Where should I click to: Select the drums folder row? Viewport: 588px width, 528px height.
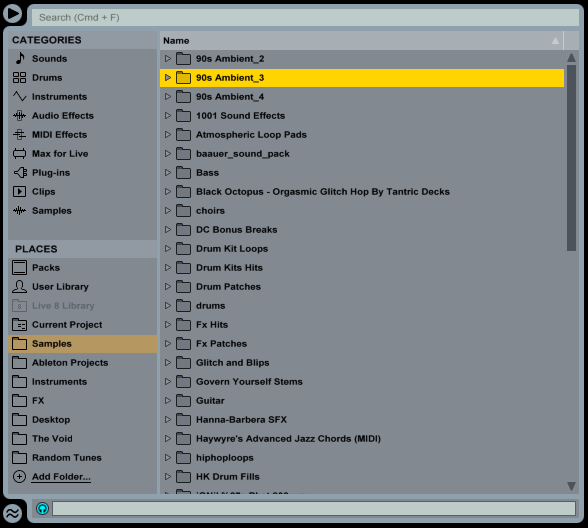[x=362, y=306]
